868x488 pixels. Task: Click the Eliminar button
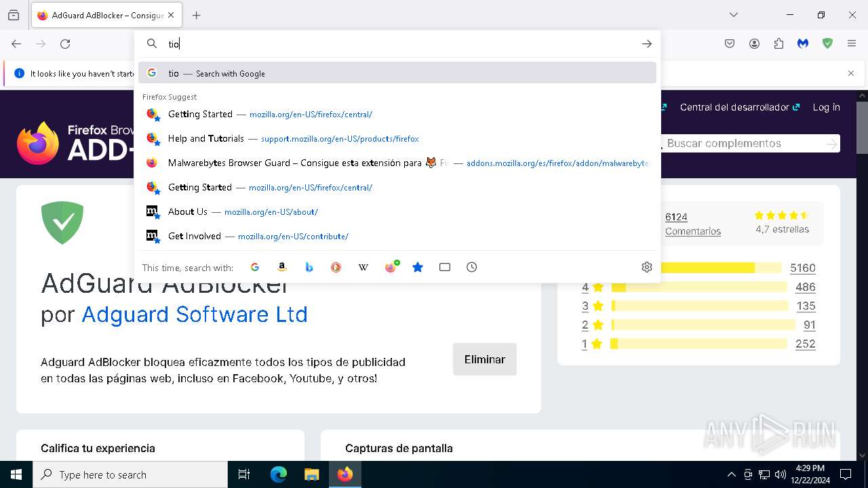pyautogui.click(x=485, y=359)
